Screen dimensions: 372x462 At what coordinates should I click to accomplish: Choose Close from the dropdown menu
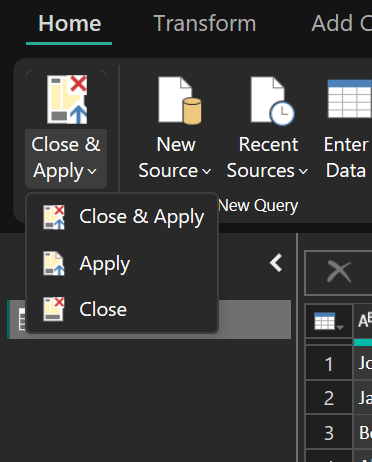(122, 309)
